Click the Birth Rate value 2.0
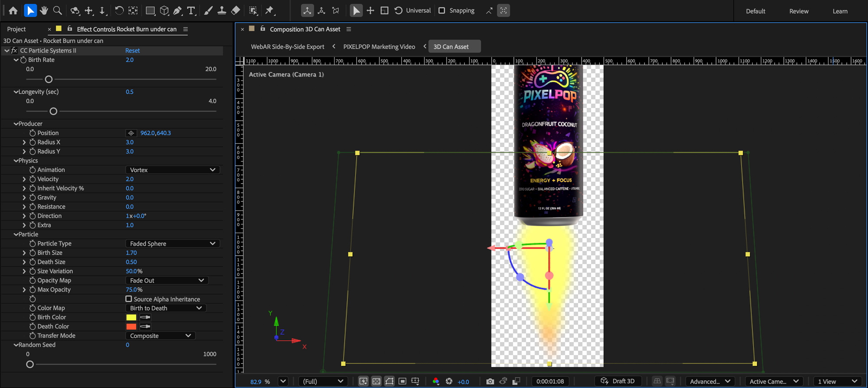This screenshot has height=388, width=868. 129,60
